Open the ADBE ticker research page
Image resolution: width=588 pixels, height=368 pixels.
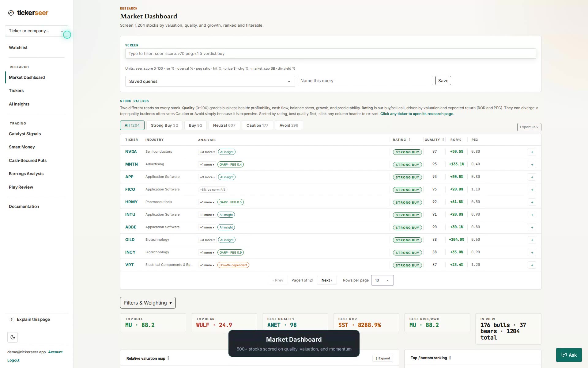click(131, 227)
